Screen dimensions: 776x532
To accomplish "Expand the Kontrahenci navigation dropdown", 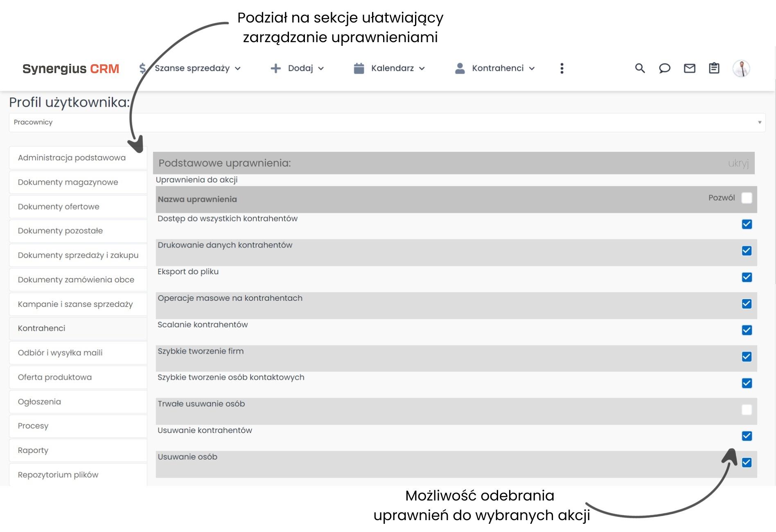I will tap(532, 68).
